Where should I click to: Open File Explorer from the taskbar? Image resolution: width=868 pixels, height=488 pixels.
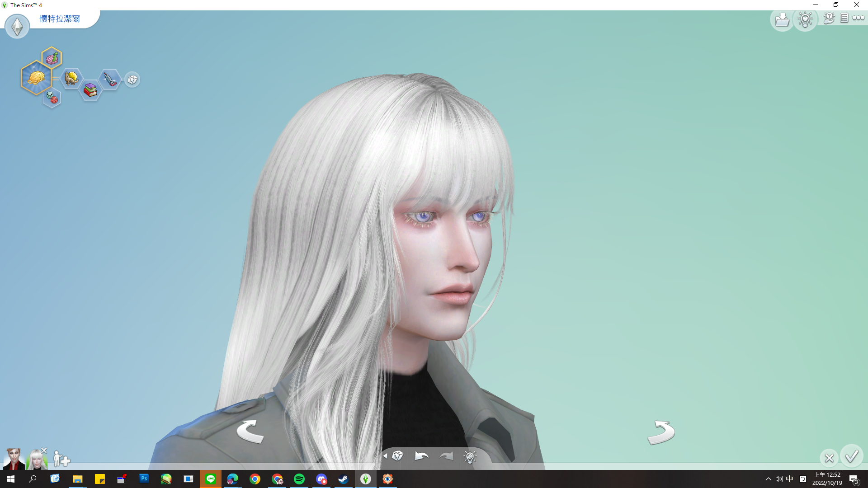click(77, 479)
